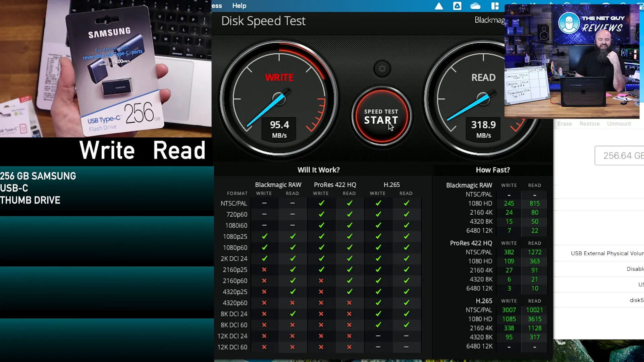Click Blackmagic RAW 1080 HD write value 245
This screenshot has height=362, width=644.
(509, 203)
